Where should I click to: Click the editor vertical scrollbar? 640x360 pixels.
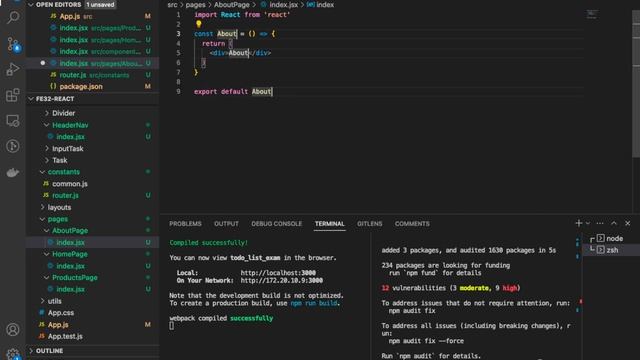coord(636,84)
